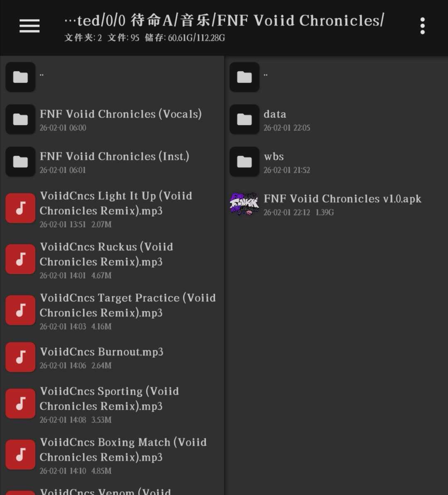Tap the FNF Voiid Chronicles apk thumbnail icon
Screen dimensions: 448x495
point(244,204)
